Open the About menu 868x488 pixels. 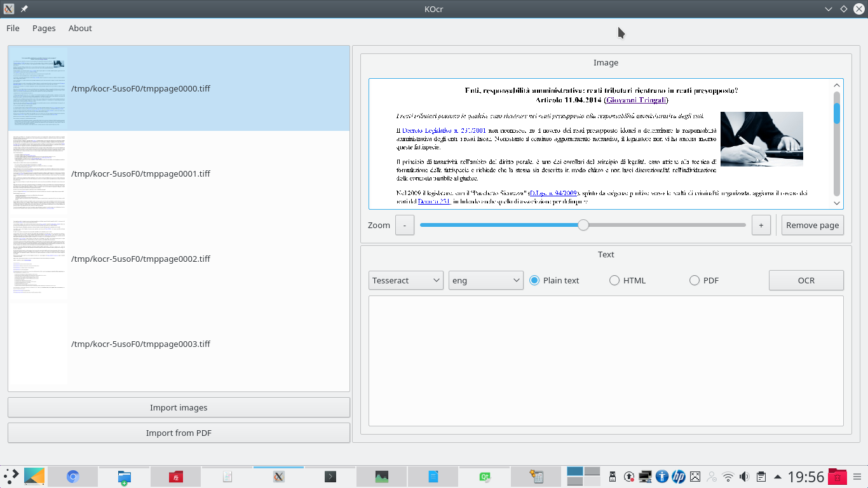[x=80, y=28]
